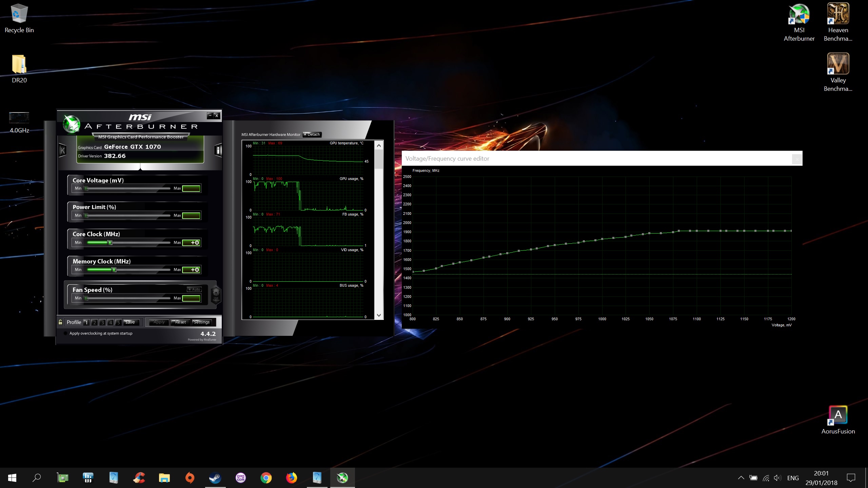Screen dimensions: 868x488
Task: Toggle the profile lock padlock icon
Action: [60, 322]
